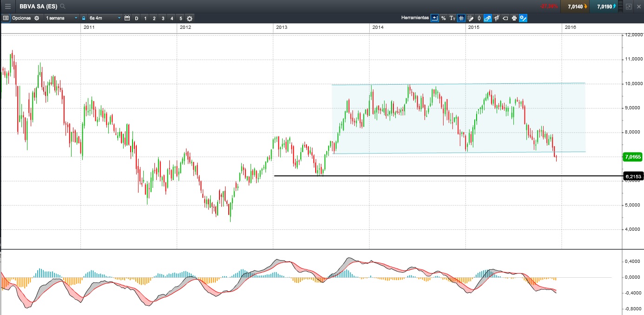The height and width of the screenshot is (315, 644).
Task: Select chart preset 4
Action: (x=172, y=18)
